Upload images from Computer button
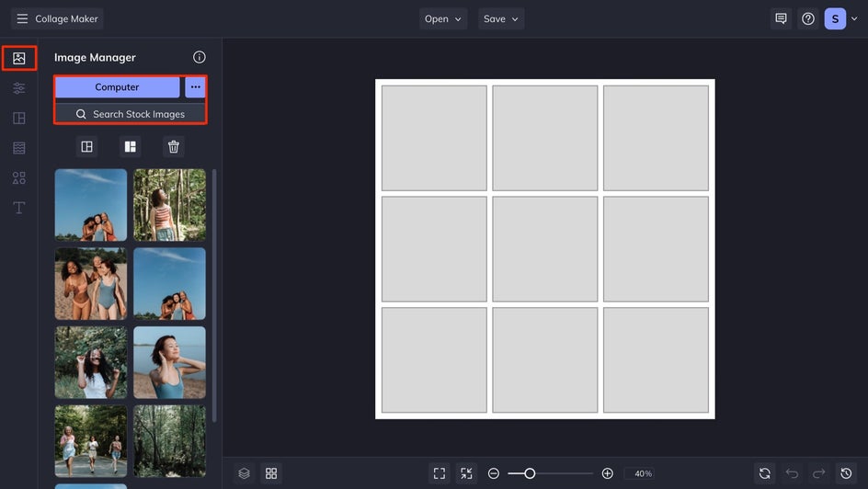Screen dimensions: 868x489 point(117,87)
